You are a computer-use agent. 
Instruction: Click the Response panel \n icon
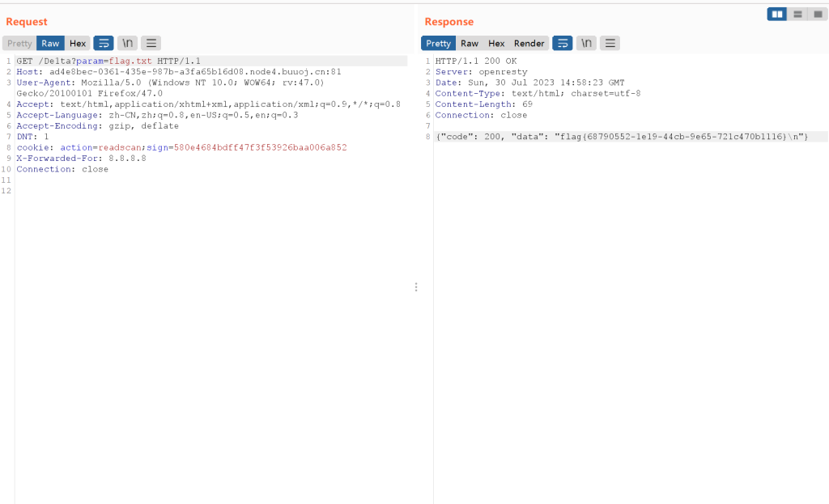point(586,44)
